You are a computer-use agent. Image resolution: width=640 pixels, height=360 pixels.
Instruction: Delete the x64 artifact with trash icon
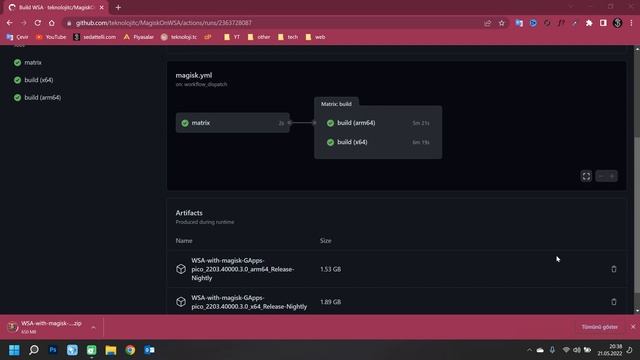point(613,302)
